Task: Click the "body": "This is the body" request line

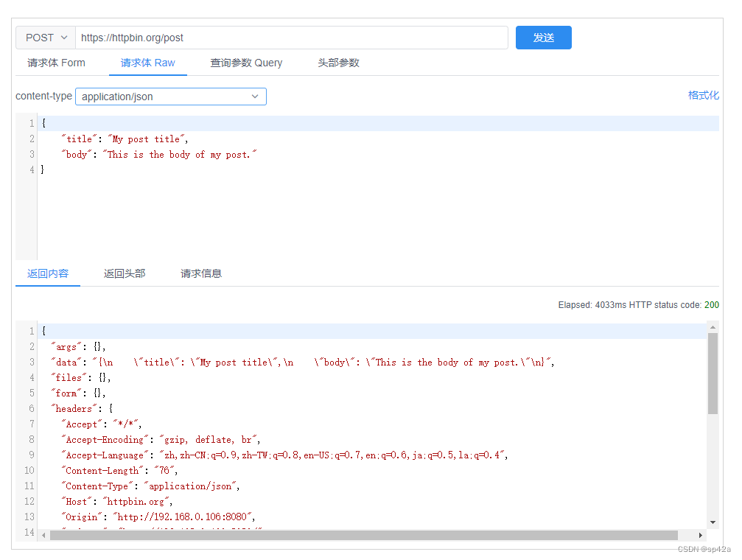Action: point(159,154)
